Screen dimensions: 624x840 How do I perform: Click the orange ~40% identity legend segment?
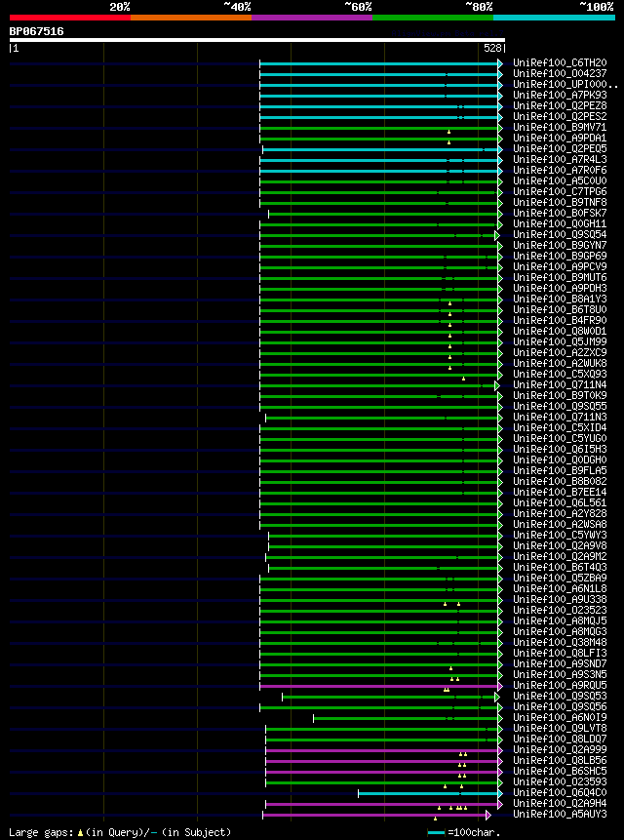tap(191, 18)
